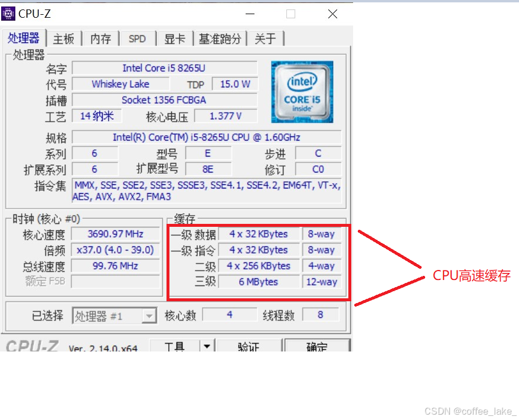Click the 三级 cache value 6 MBytes
This screenshot has width=519, height=420.
click(x=259, y=282)
